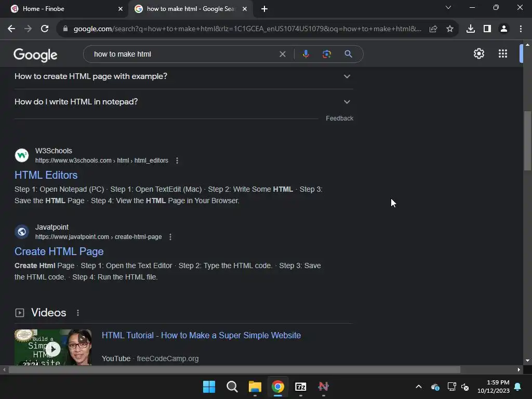Image resolution: width=532 pixels, height=399 pixels.
Task: Open the new tab plus button
Action: point(264,9)
